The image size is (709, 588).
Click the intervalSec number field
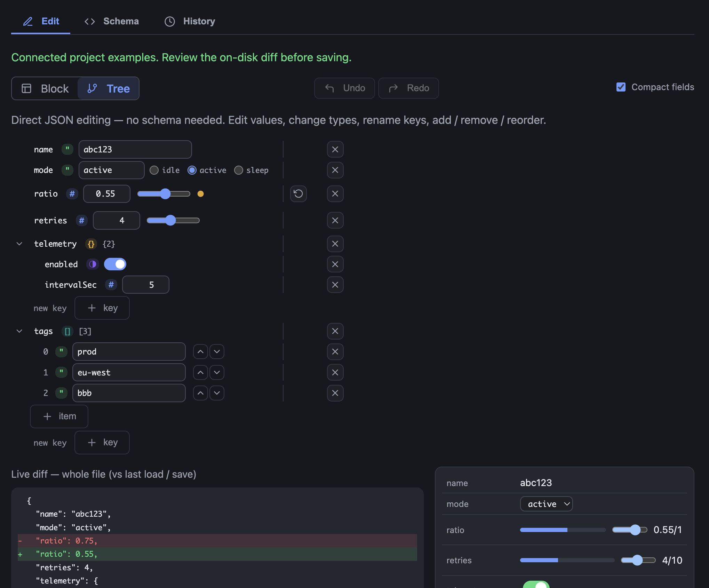(x=146, y=285)
